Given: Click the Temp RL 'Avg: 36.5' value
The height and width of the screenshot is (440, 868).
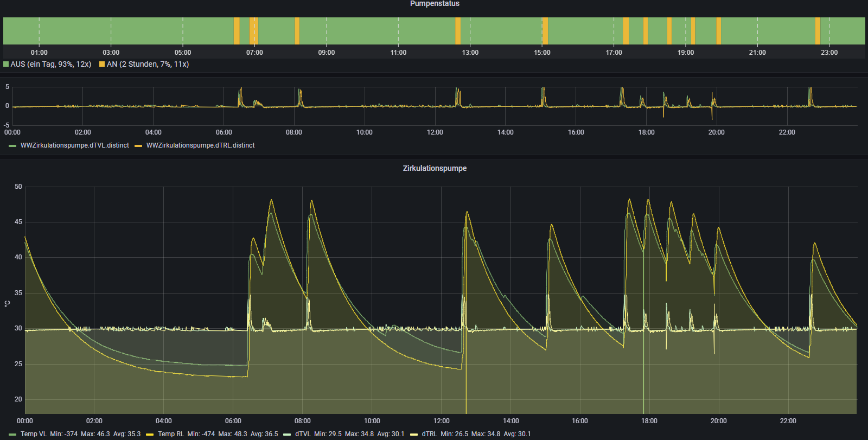Looking at the screenshot, I should tap(264, 434).
